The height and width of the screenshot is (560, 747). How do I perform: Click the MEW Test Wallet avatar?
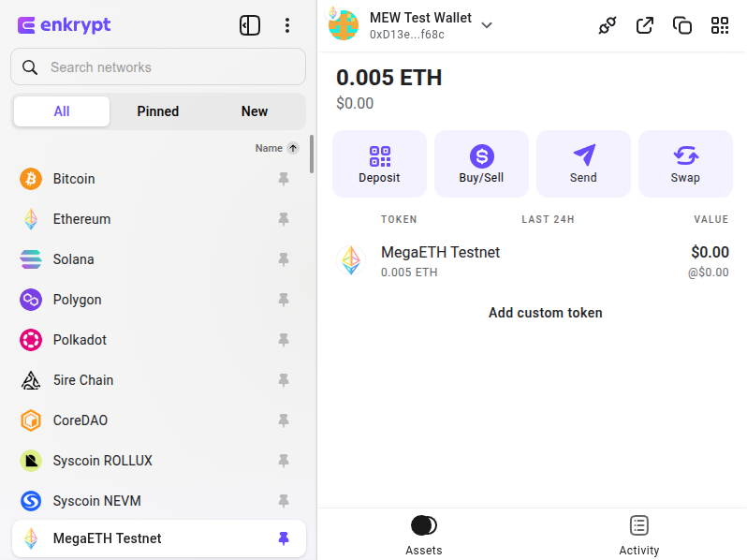(343, 25)
